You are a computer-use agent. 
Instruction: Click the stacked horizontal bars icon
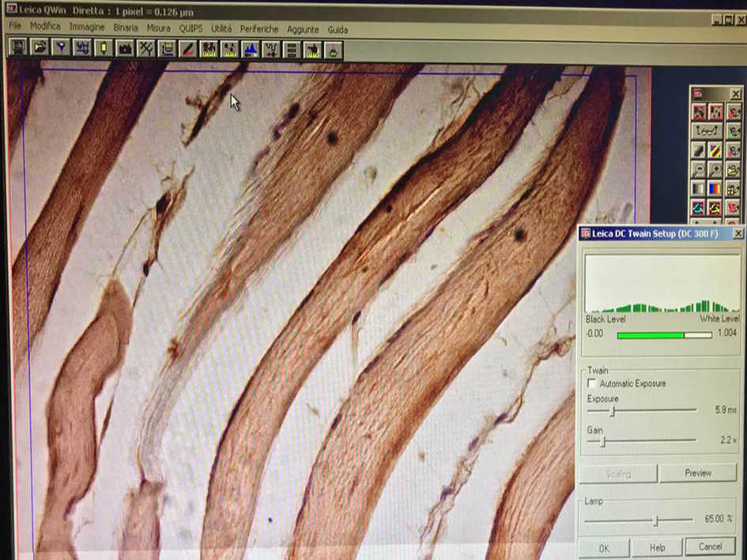tap(292, 50)
